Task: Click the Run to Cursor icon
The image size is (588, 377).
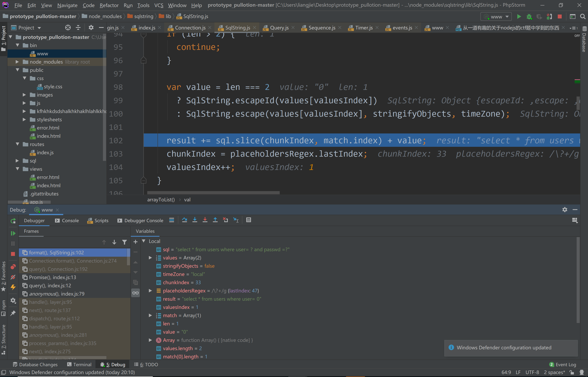Action: coord(236,220)
